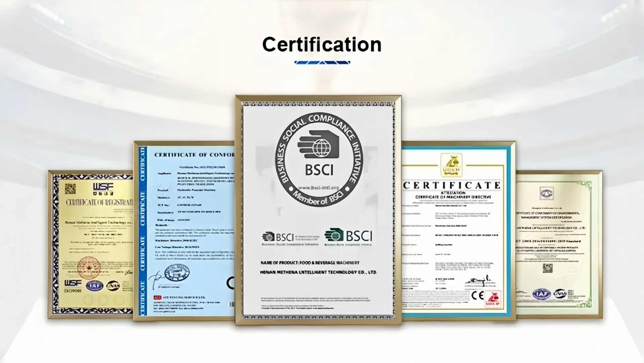Click the gold UDEM emblem above CERTIFICATE
This screenshot has width=644, height=363.
click(x=451, y=165)
